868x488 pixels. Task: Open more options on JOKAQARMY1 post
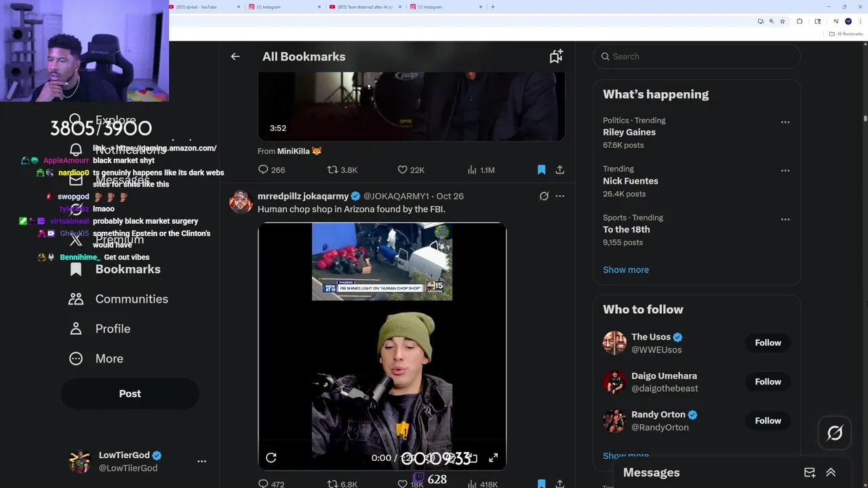pos(559,196)
